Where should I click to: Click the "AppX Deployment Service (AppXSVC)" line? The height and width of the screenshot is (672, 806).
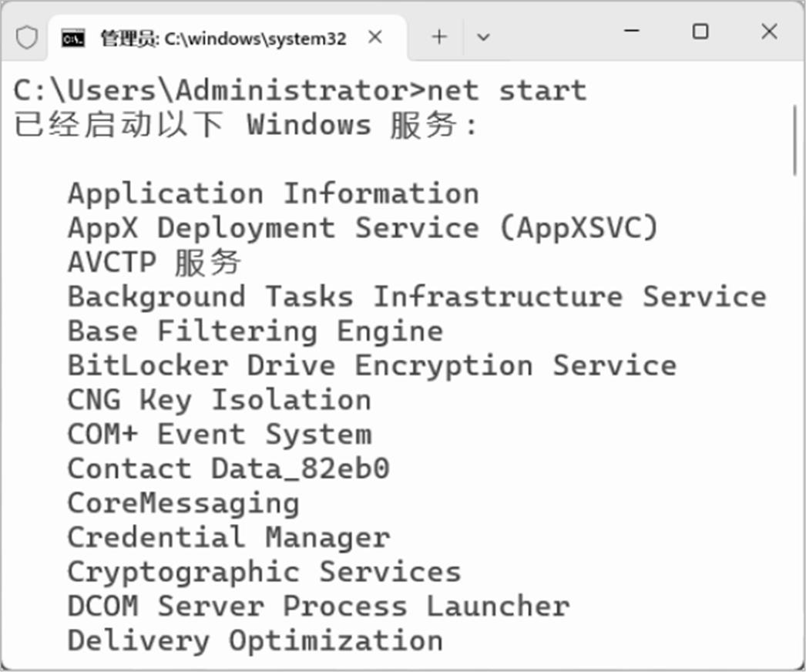[x=363, y=227]
